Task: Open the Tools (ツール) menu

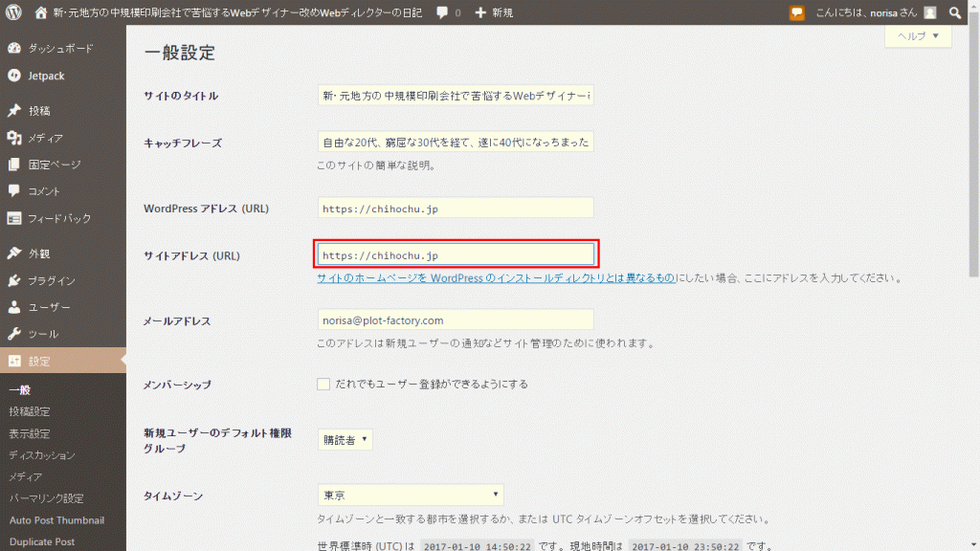Action: (42, 334)
